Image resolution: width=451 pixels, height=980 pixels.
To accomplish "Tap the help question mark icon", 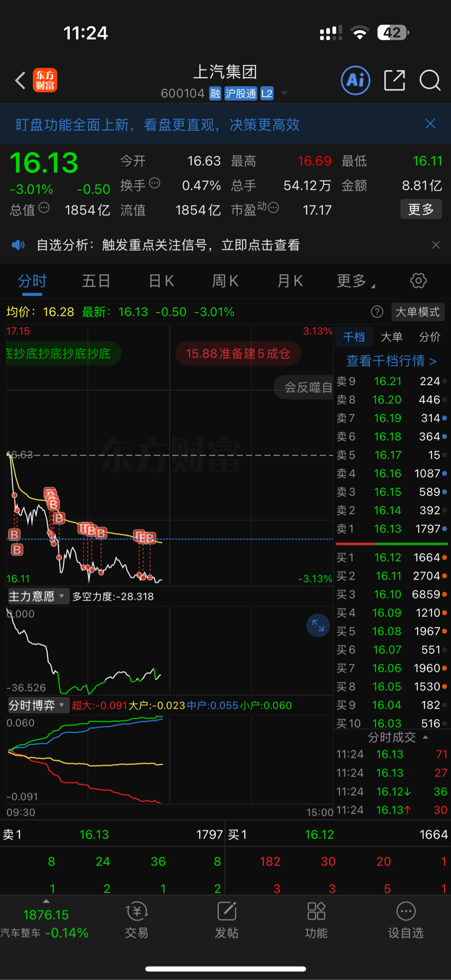I will [x=377, y=312].
